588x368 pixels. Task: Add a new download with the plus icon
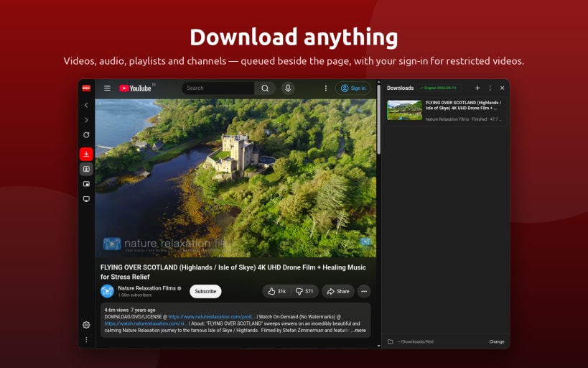click(x=477, y=88)
